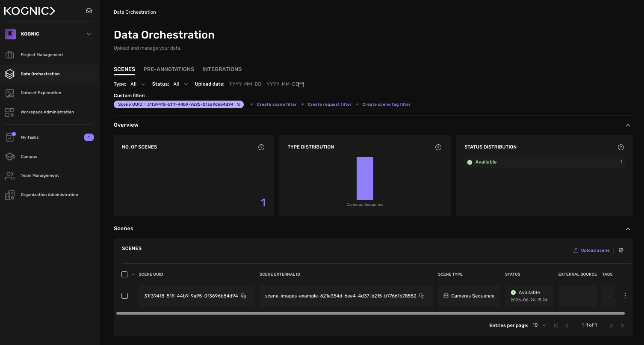Show help for No. of Scenes
644x345 pixels.
[261, 147]
